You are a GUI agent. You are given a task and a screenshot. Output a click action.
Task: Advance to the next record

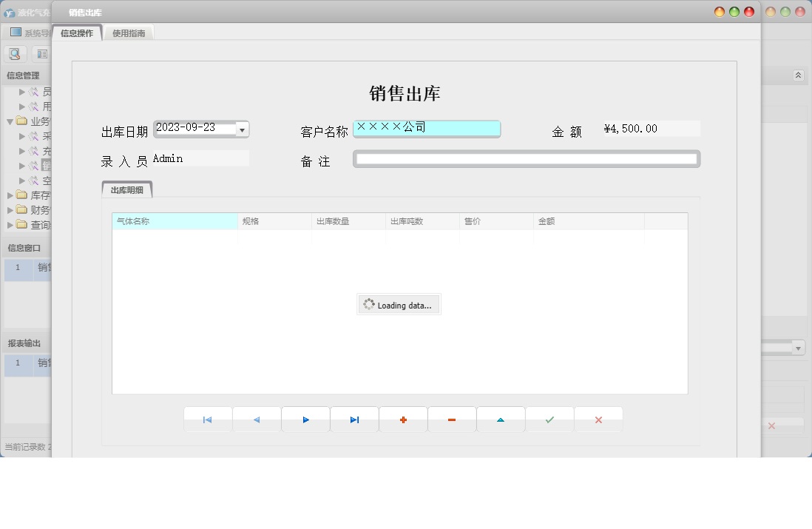[x=305, y=419]
